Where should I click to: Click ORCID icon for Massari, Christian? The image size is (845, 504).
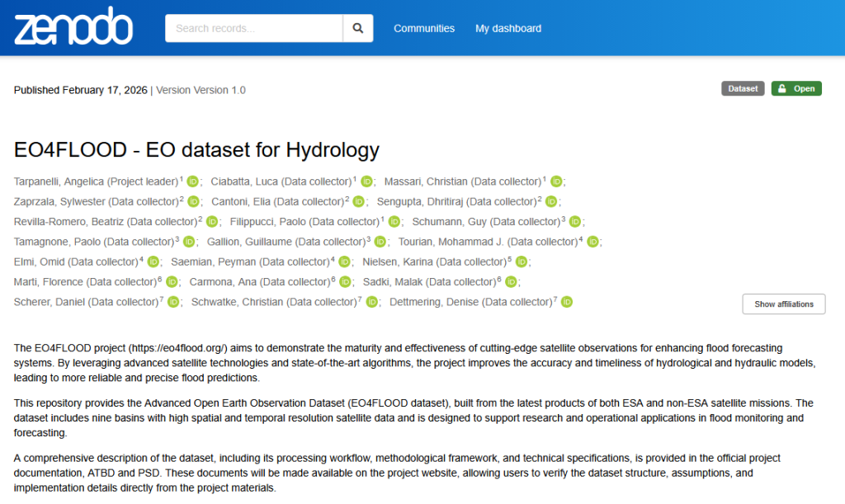click(556, 181)
